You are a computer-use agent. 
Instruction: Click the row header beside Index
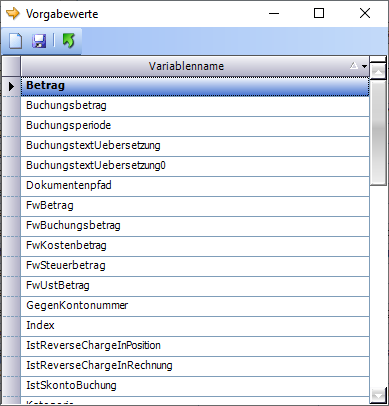11,326
